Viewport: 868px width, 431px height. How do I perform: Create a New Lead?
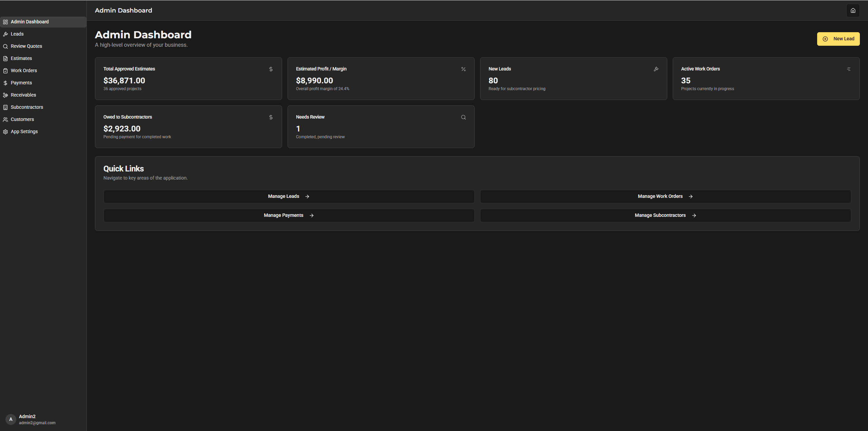click(x=838, y=39)
